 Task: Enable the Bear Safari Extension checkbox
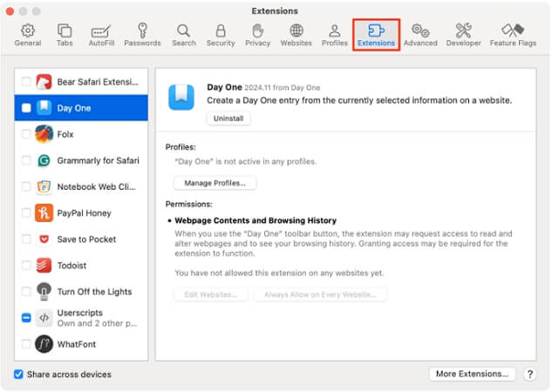point(26,82)
